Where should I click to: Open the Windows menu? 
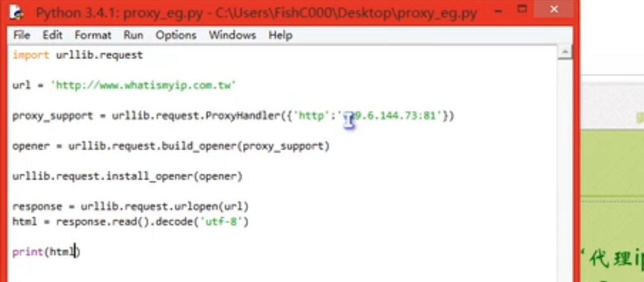click(x=232, y=35)
